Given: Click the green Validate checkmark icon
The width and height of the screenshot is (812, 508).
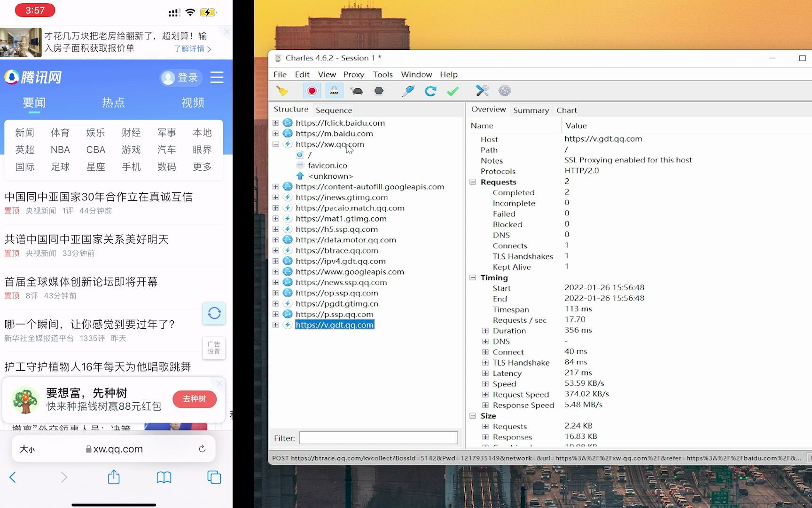Looking at the screenshot, I should (453, 91).
